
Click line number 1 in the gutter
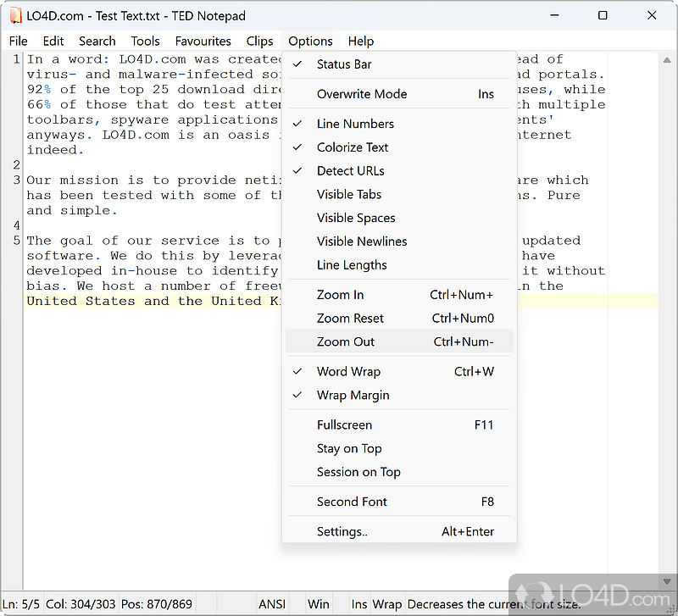(x=16, y=59)
